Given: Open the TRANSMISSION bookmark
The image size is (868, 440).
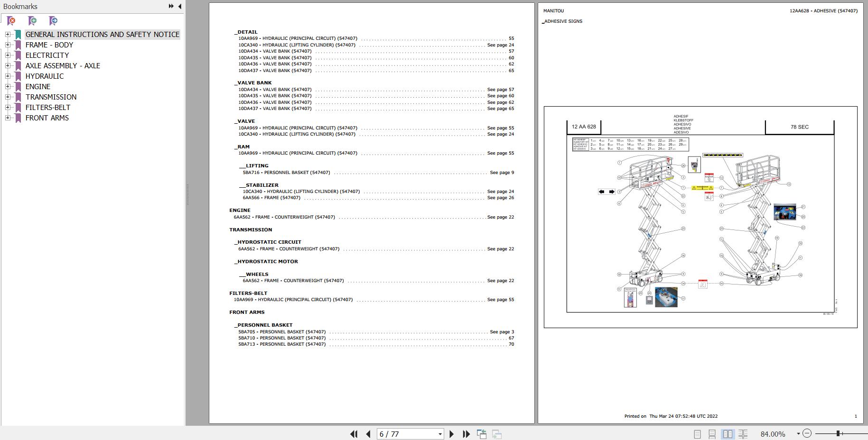Looking at the screenshot, I should 51,97.
